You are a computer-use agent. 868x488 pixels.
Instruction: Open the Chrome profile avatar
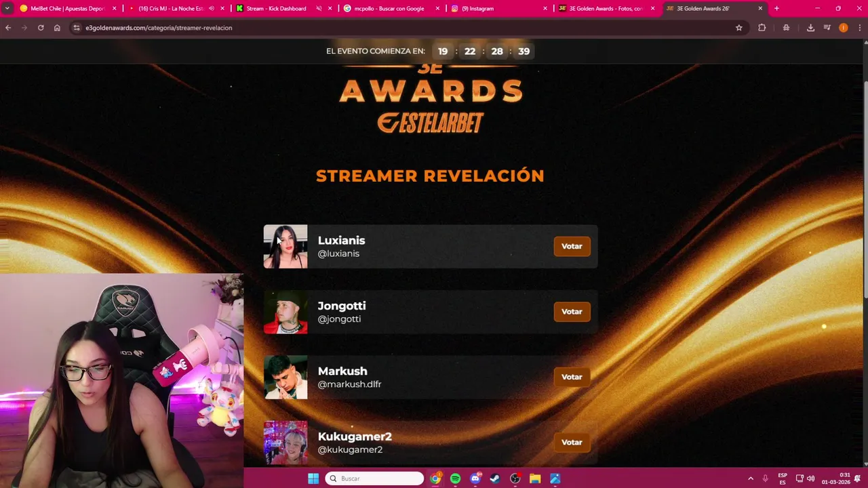click(x=844, y=28)
